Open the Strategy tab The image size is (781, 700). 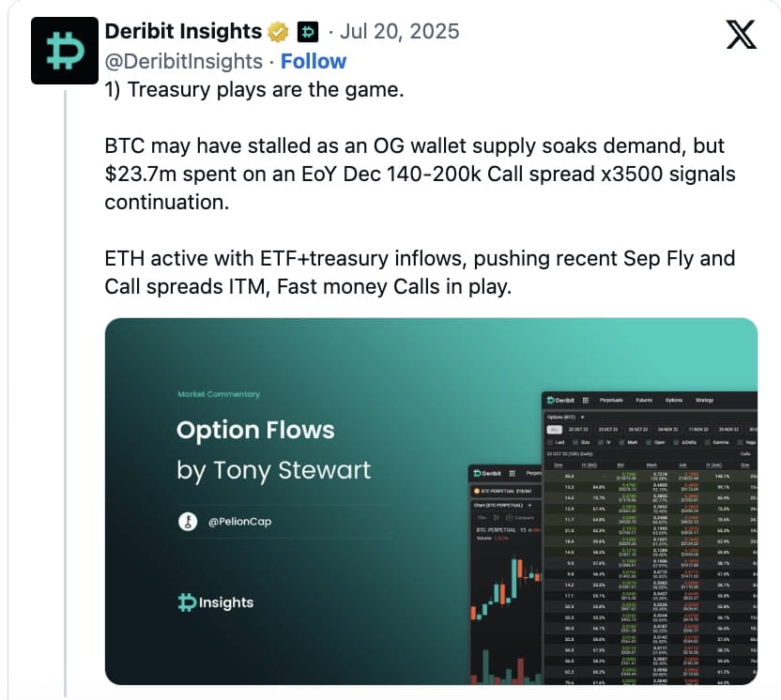[x=704, y=401]
